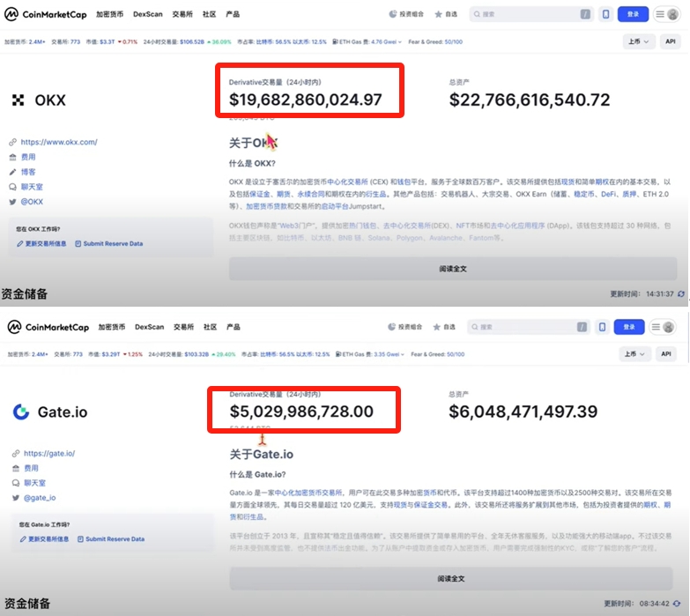Click the refresh icon next to 14:31:37
The width and height of the screenshot is (690, 616).
click(681, 293)
